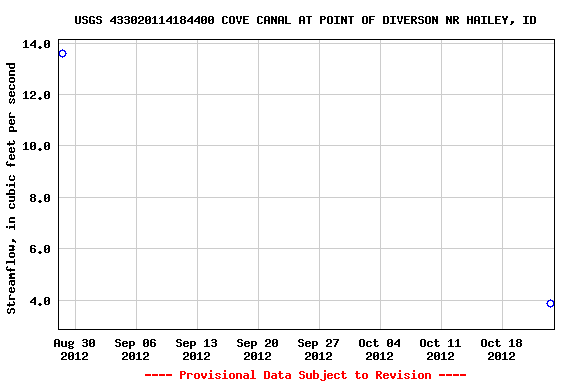The image size is (576, 384).
Task: Click the x-axis label Sep 13 2012
Action: tap(197, 349)
